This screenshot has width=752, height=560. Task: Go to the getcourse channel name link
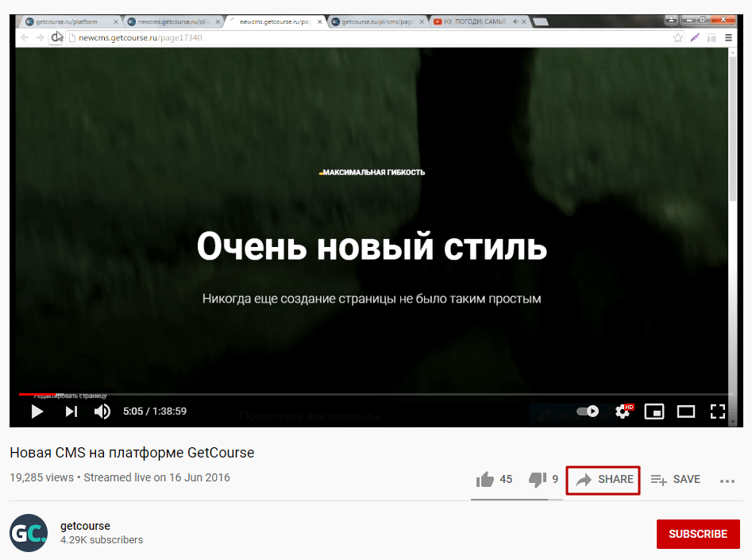tap(86, 526)
